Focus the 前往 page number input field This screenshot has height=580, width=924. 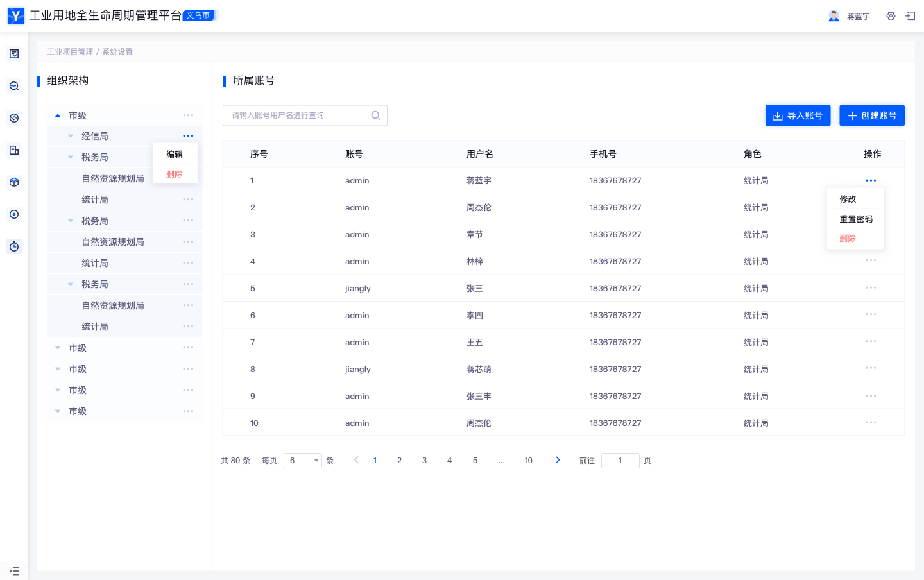620,460
